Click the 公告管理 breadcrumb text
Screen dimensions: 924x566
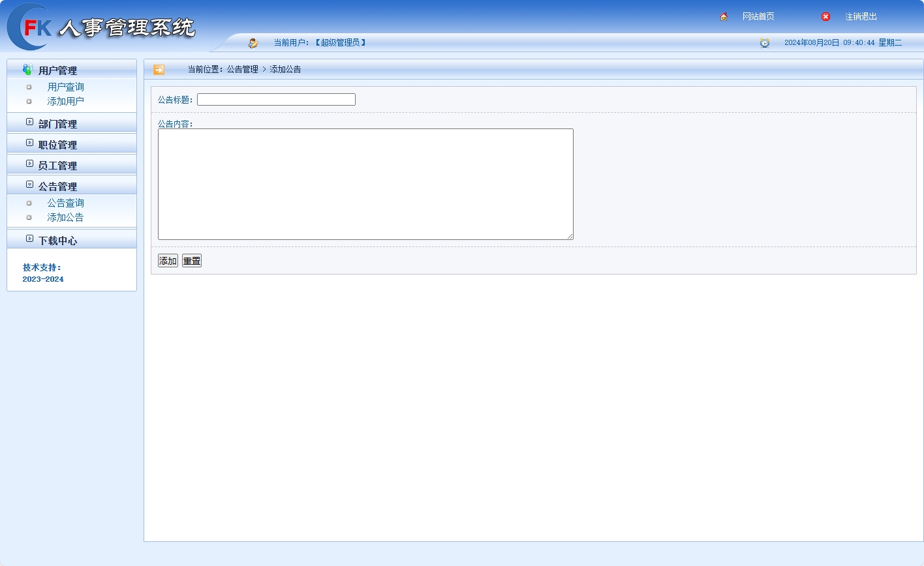243,69
